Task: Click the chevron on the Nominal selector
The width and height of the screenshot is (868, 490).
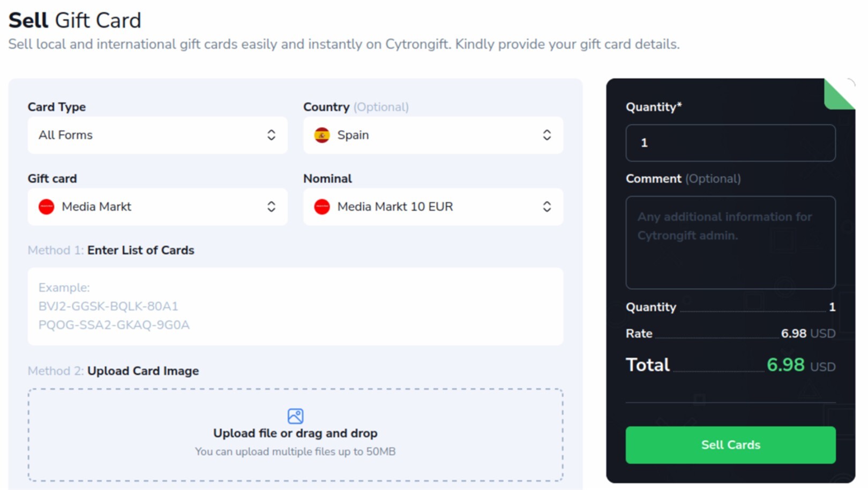Action: point(547,207)
